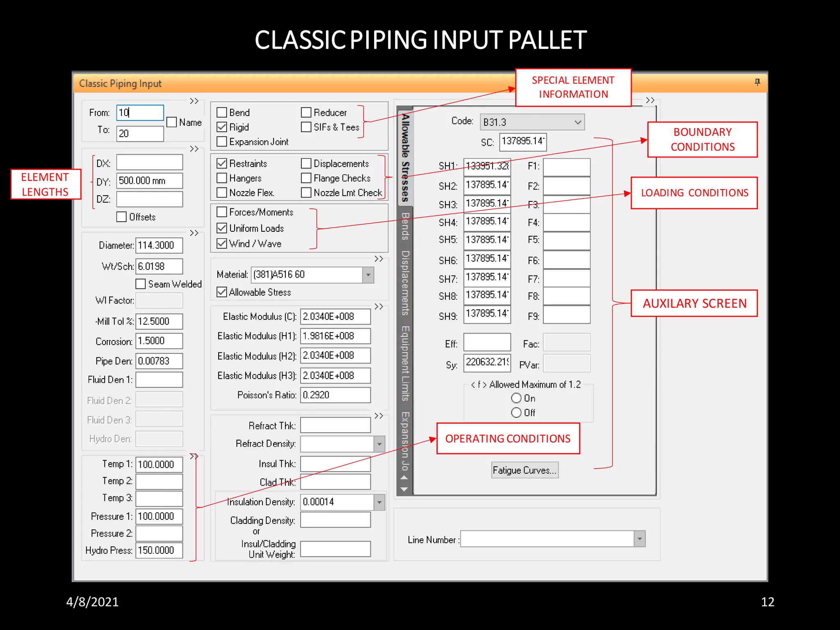Toggle the Nozzle Flex. checkbox
Screen dimensions: 840x630
221,192
